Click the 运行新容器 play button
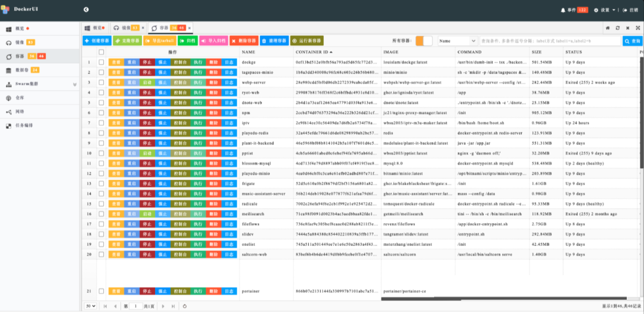Viewport: 644px width, 314px height. pos(307,41)
